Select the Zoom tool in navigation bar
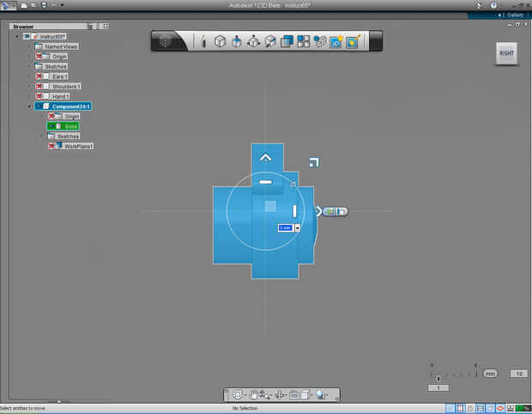Viewport: 532px width, 414px height. (264, 394)
